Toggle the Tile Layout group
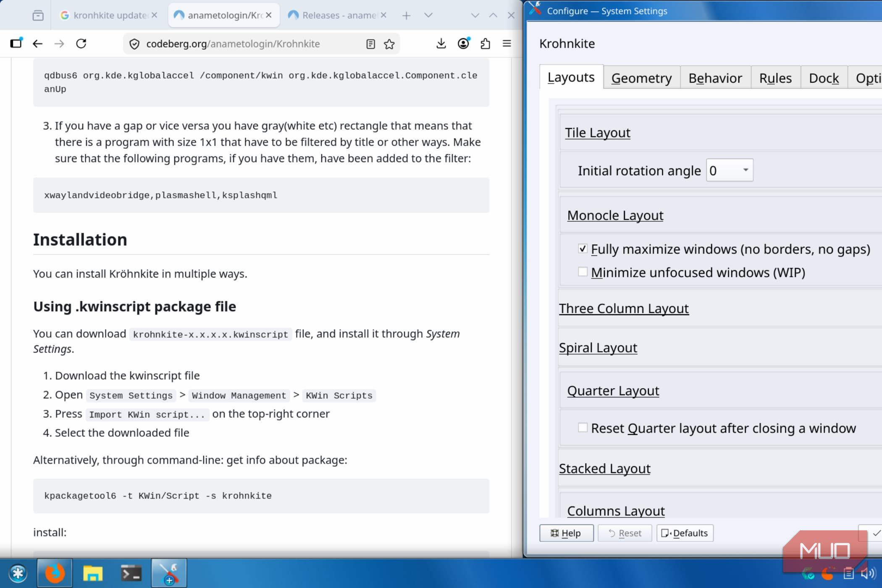This screenshot has width=882, height=588. (x=597, y=133)
